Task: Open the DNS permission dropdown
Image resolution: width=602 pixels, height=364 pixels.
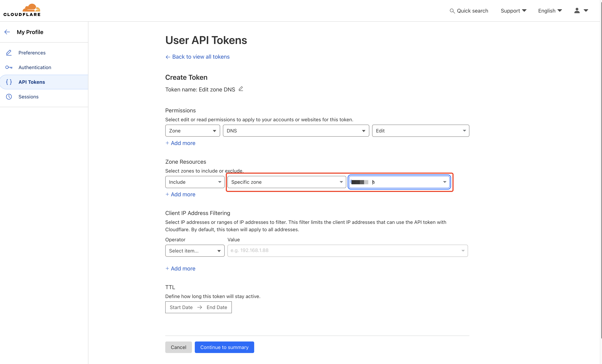Action: [x=296, y=131]
